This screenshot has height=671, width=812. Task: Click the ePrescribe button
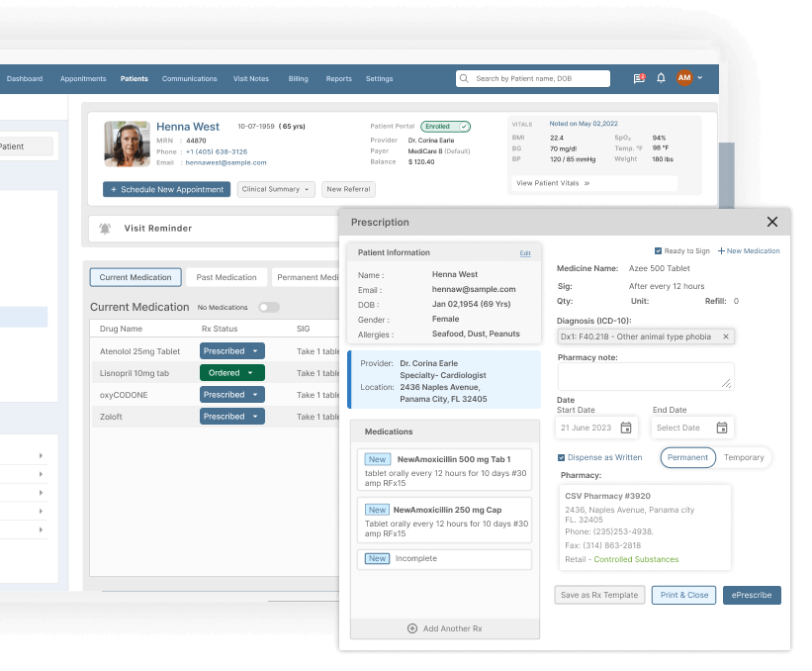tap(751, 595)
